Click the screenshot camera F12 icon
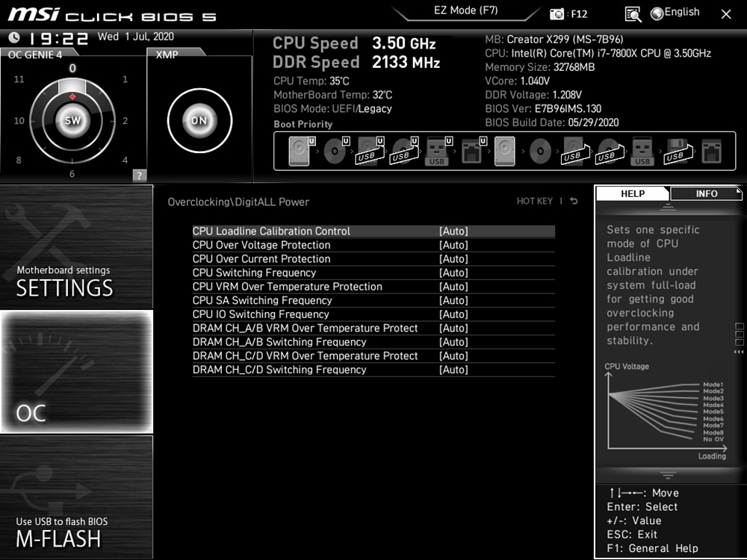Viewport: 747px width, 560px height. tap(557, 14)
